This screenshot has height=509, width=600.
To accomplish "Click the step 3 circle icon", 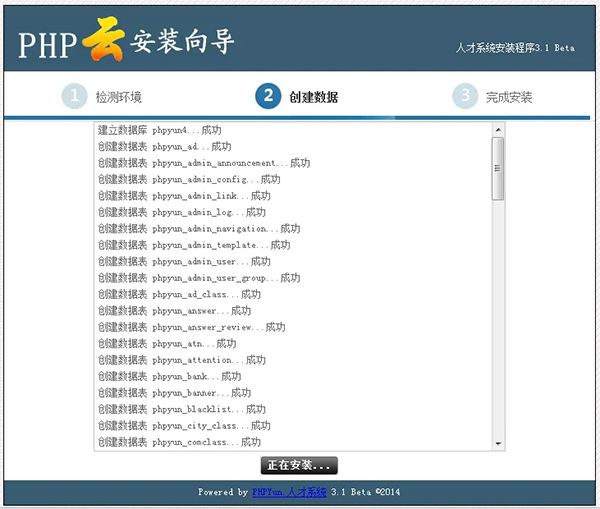I will [x=465, y=96].
